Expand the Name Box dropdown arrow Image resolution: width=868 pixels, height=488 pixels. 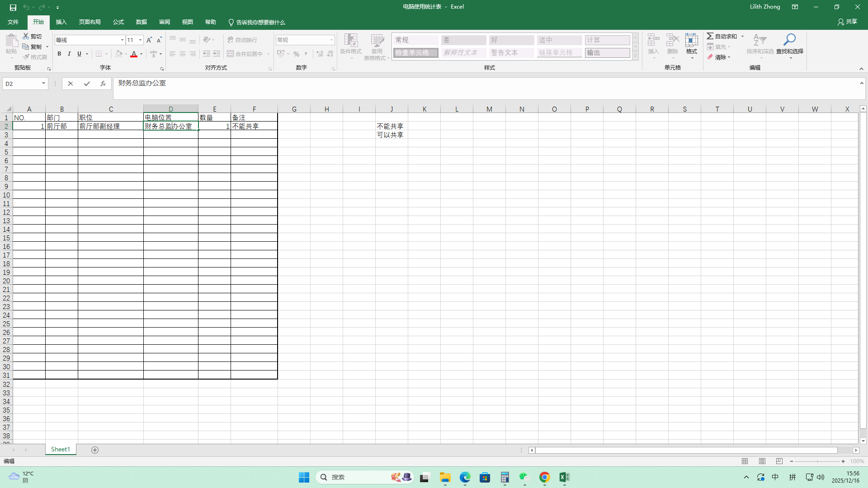tap(43, 84)
